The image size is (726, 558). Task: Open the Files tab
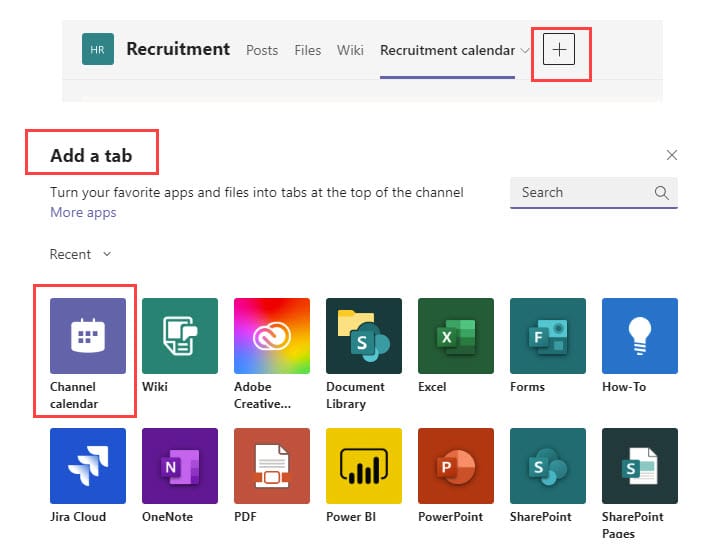click(308, 50)
